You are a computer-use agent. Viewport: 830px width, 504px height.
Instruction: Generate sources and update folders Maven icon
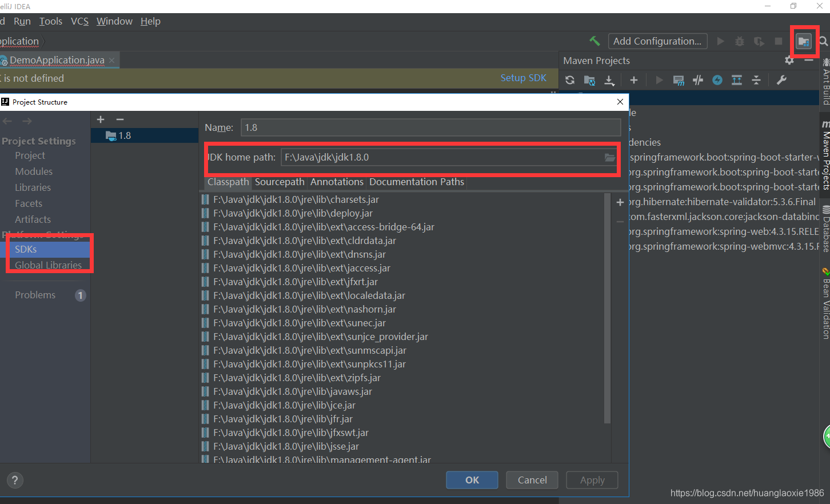pos(589,80)
